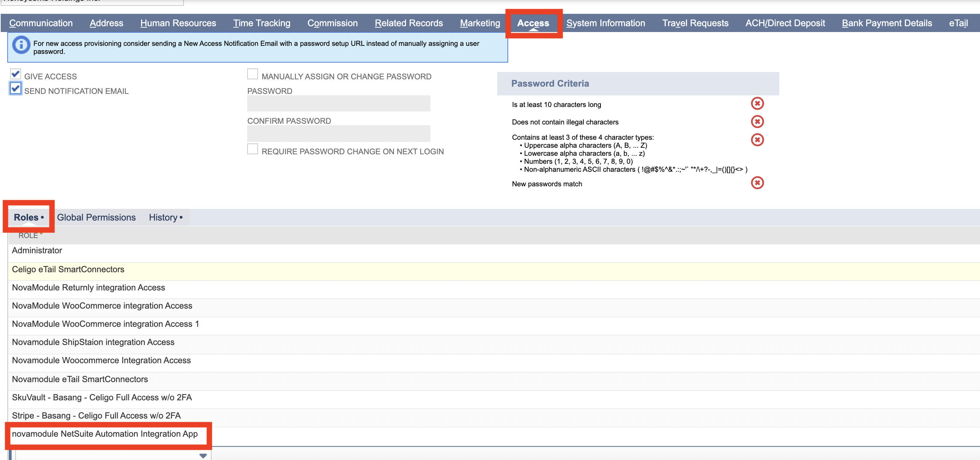This screenshot has width=980, height=460.
Task: Select the Administrator role row
Action: tap(37, 251)
